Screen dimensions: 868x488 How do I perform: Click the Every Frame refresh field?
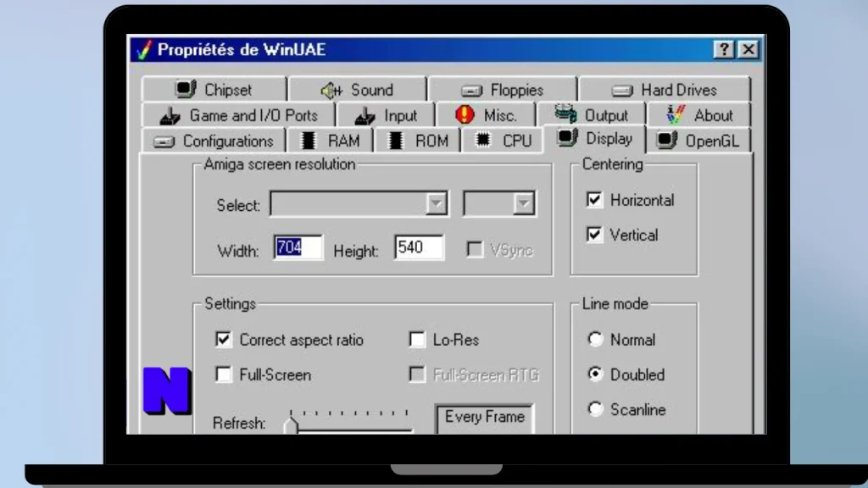(484, 419)
